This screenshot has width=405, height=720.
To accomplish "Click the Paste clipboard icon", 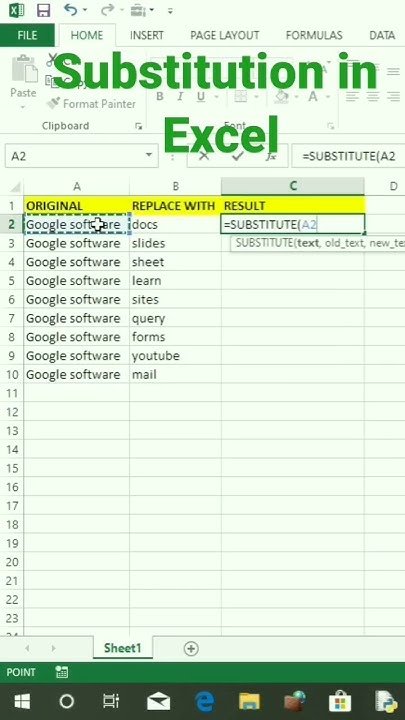I will [24, 69].
